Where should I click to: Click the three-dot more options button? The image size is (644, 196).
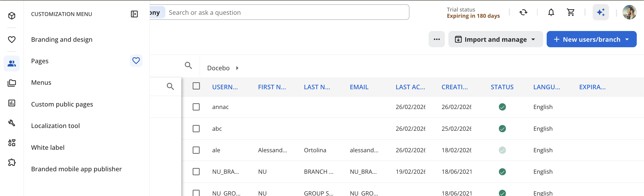(x=437, y=39)
